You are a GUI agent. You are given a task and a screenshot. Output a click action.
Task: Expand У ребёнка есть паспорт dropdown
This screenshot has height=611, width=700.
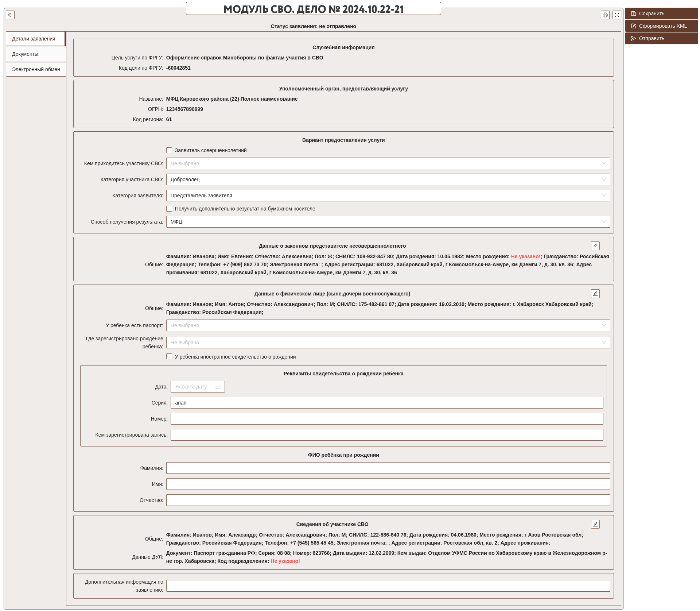(x=388, y=325)
